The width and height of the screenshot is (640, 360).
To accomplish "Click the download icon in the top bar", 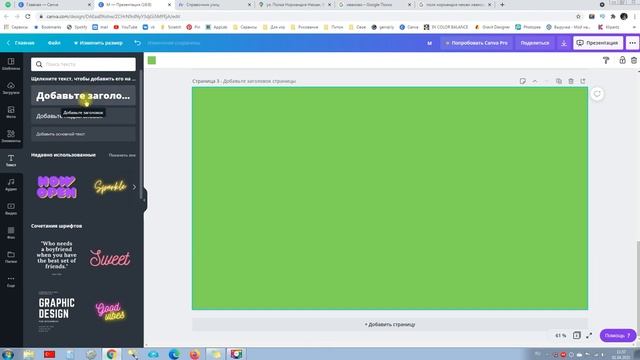I will click(x=564, y=43).
